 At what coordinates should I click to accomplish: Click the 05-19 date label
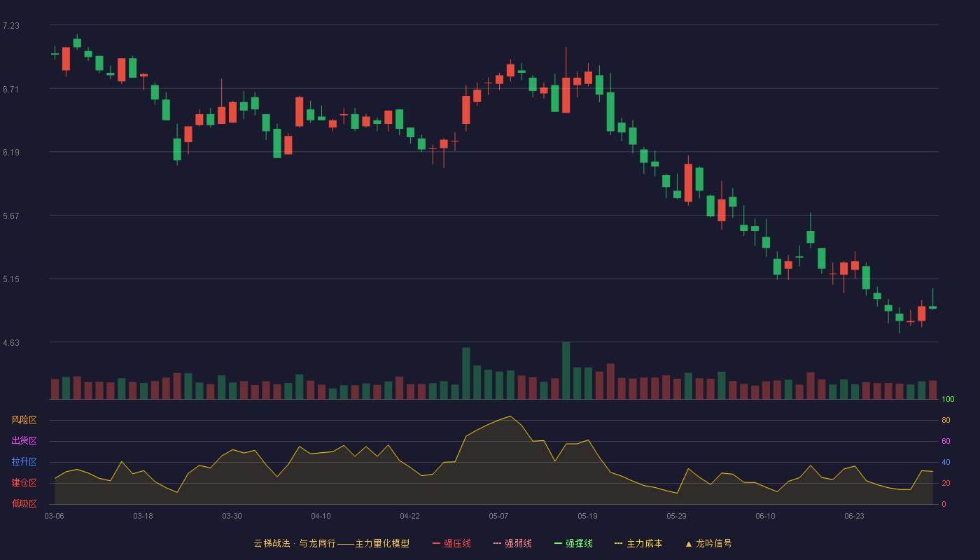pyautogui.click(x=587, y=516)
